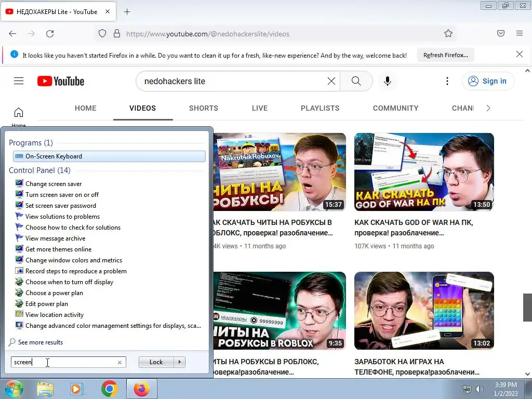Open Change window colors and metrics
The image size is (532, 399).
pos(74,260)
